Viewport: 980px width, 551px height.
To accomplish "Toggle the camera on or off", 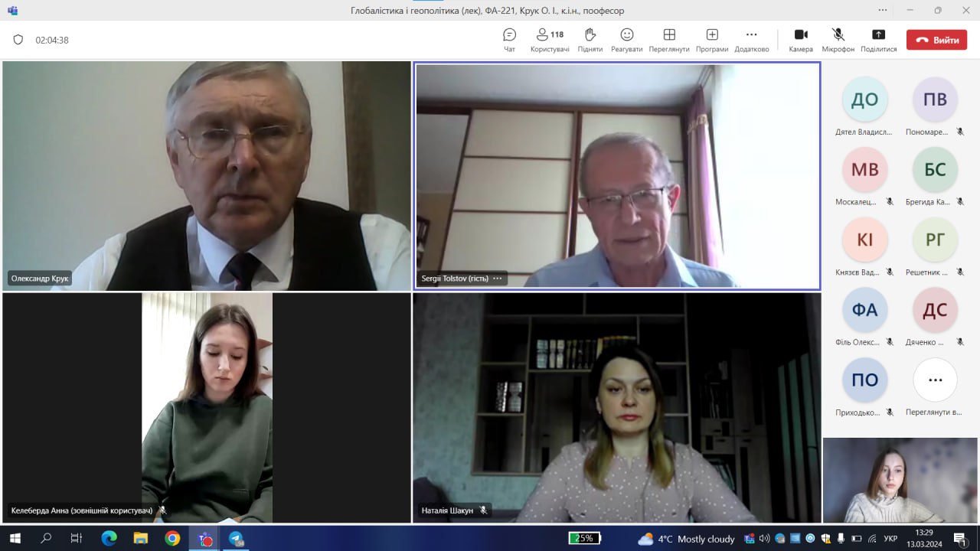I will coord(801,40).
